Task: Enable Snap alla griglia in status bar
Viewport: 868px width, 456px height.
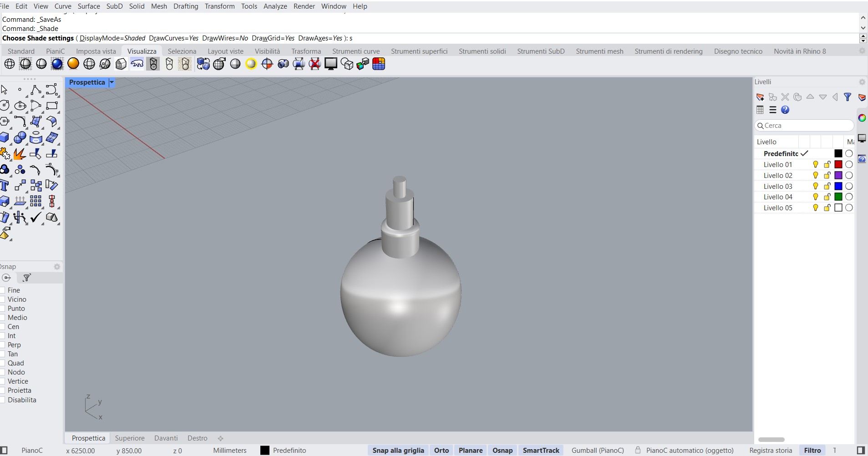Action: point(398,451)
